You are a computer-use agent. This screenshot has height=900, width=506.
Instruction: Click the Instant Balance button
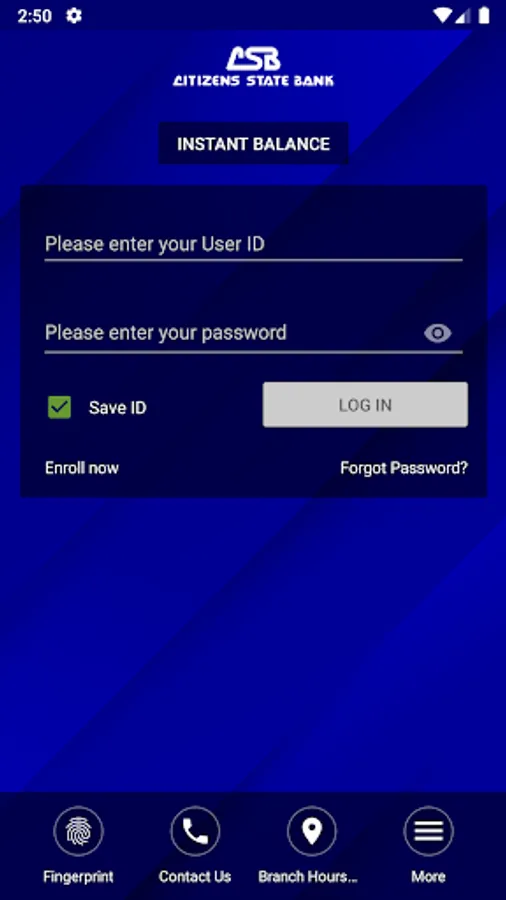pyautogui.click(x=253, y=143)
